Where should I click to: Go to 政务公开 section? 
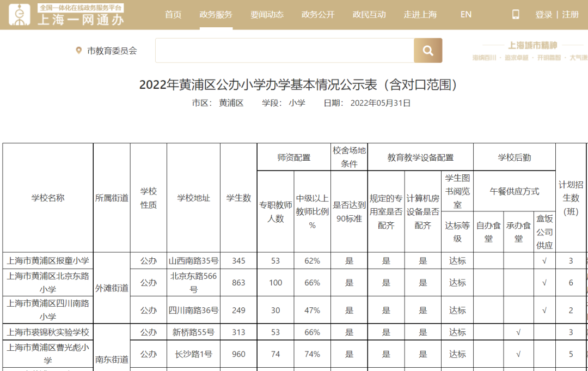[x=318, y=15]
